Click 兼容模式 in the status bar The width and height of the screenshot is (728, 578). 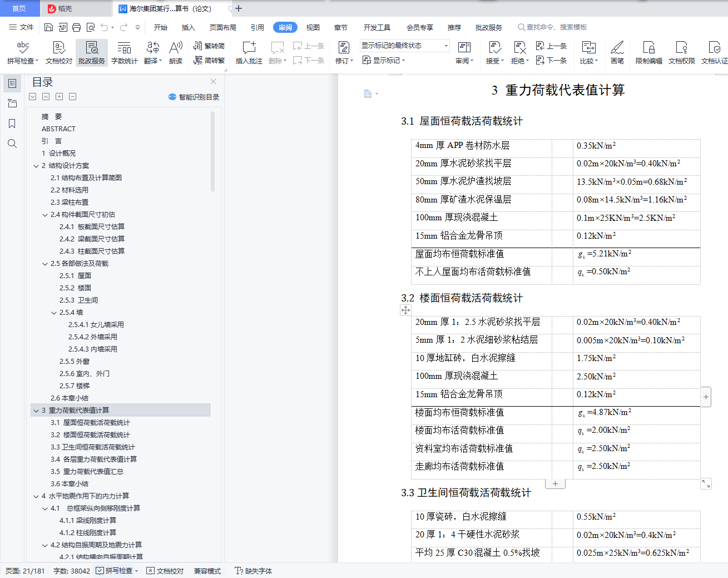207,571
